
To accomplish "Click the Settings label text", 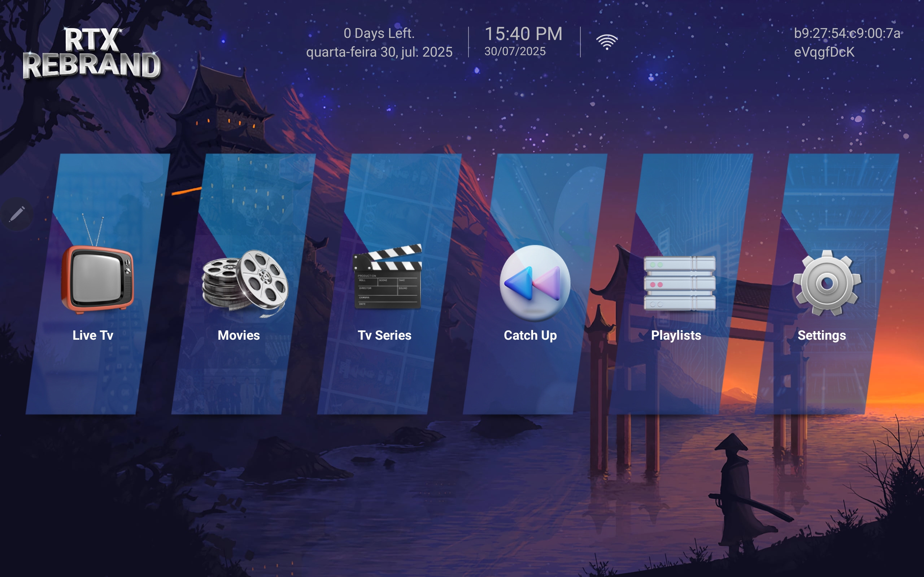I will (x=821, y=335).
